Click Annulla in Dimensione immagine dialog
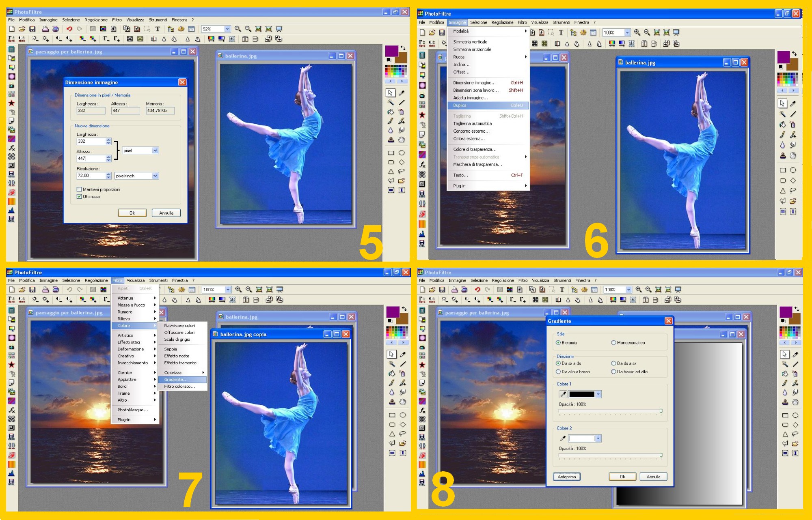Screen dimensions: 812x520 click(x=166, y=213)
